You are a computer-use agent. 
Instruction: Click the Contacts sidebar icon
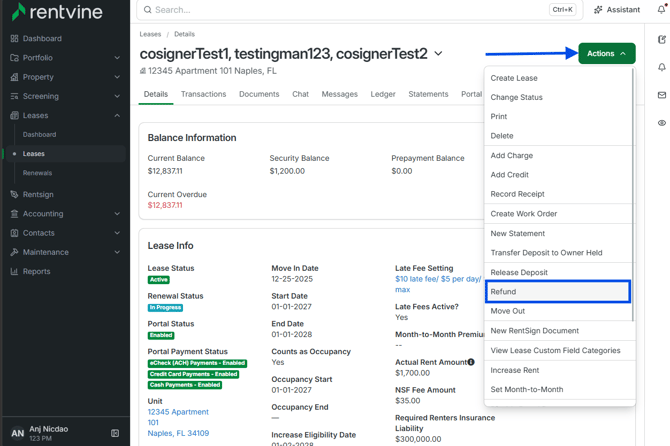pos(15,233)
